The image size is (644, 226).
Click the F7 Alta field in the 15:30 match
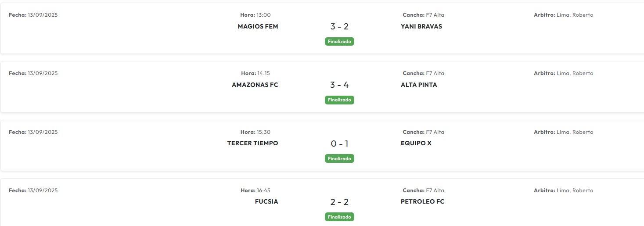coord(435,132)
